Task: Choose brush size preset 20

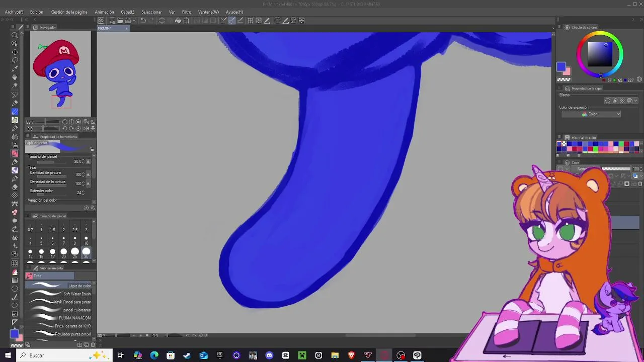Action: click(64, 253)
